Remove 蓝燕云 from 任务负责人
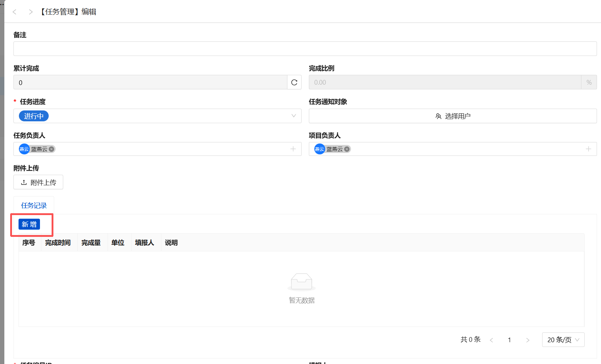601x364 pixels. [x=52, y=149]
